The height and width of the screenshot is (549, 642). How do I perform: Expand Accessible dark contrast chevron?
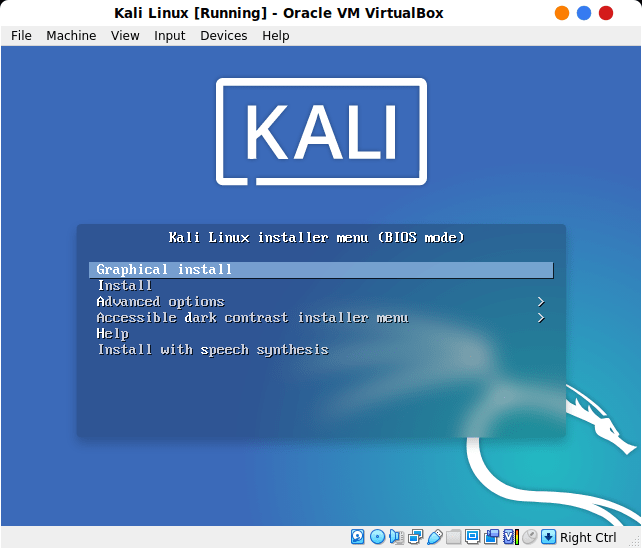click(x=541, y=318)
